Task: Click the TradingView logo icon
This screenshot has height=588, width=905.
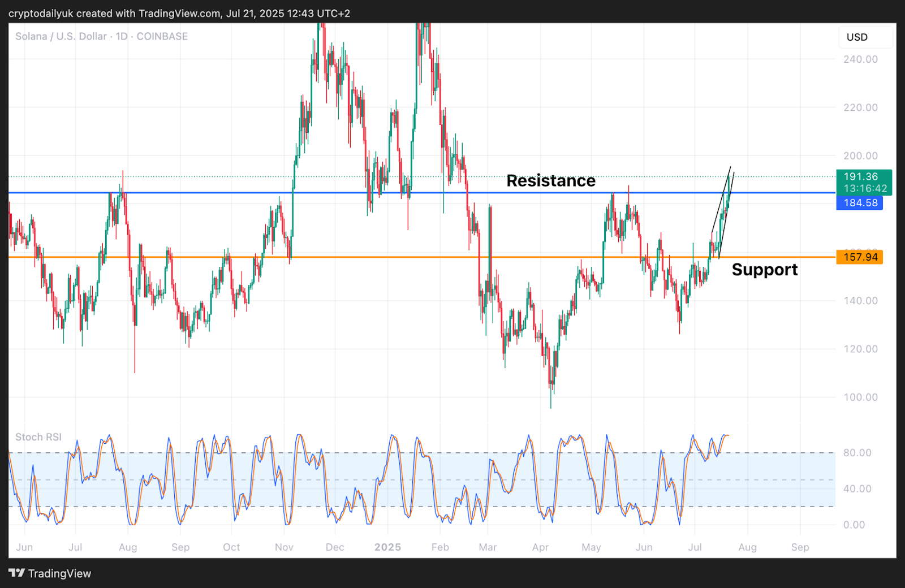Action: click(x=16, y=573)
